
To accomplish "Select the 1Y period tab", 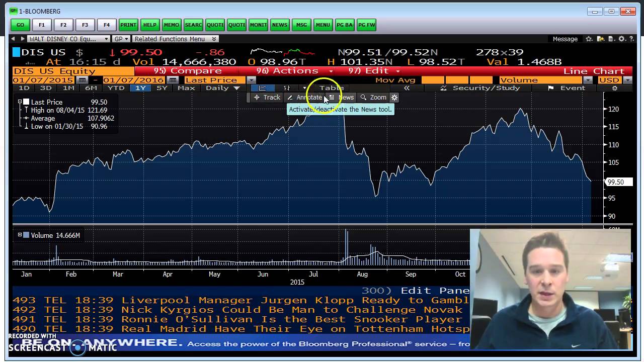I will pos(140,88).
